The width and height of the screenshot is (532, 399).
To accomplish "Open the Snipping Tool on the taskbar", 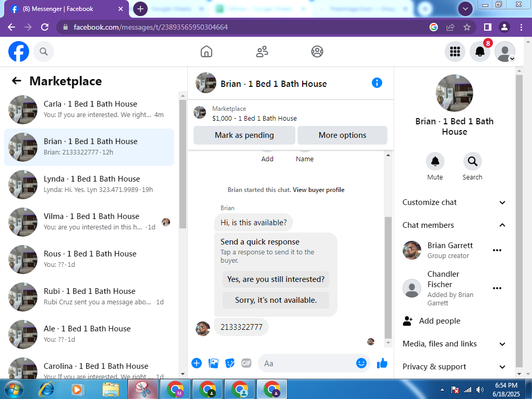I will [143, 390].
